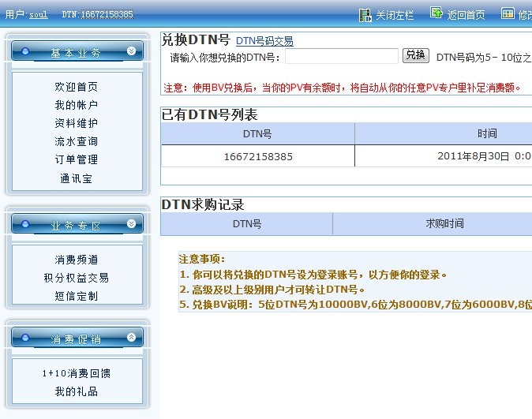Open 短信定制 item
532x419 pixels.
tap(77, 296)
